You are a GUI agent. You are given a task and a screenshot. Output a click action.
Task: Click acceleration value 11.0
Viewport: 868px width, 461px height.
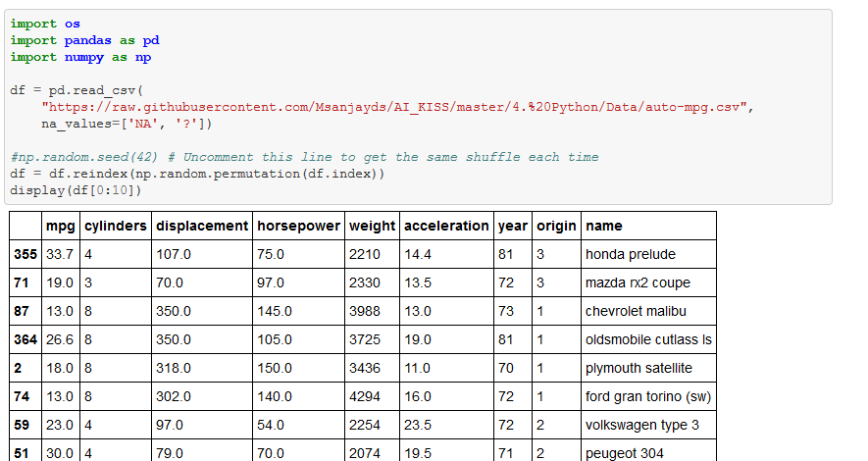coord(446,368)
